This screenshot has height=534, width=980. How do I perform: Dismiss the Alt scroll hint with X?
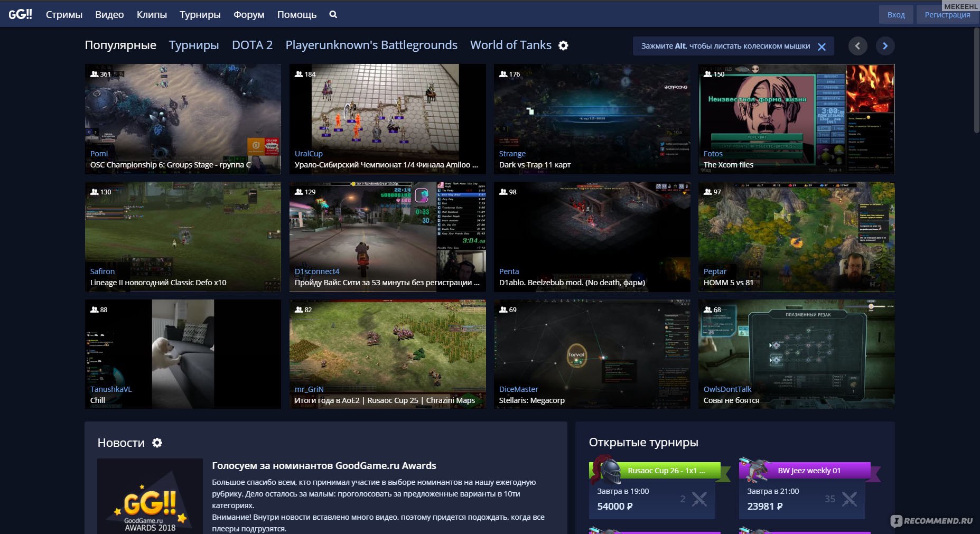point(822,46)
